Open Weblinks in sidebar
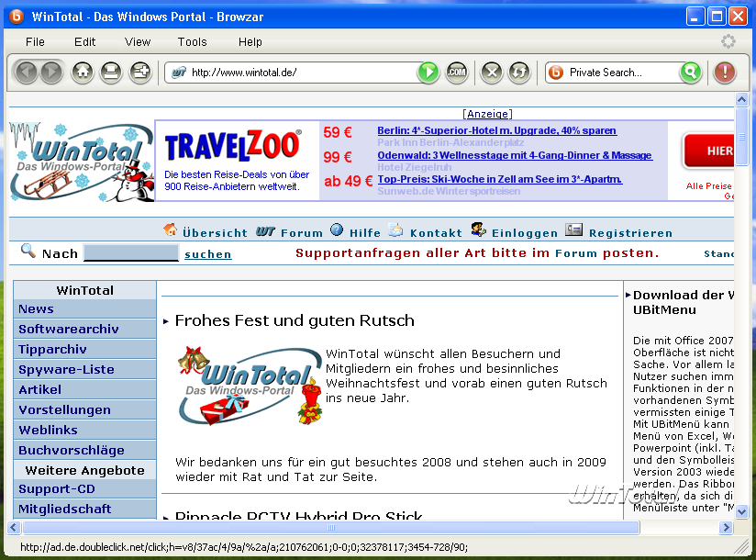 (x=84, y=431)
